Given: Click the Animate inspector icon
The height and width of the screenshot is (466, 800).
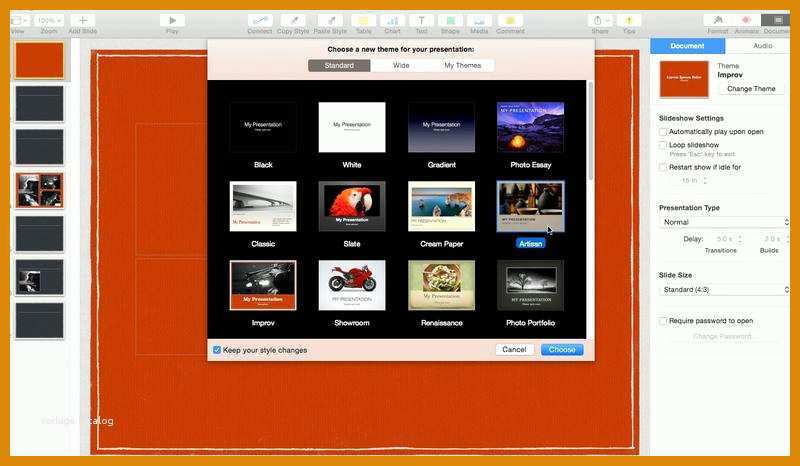Looking at the screenshot, I should click(x=746, y=20).
